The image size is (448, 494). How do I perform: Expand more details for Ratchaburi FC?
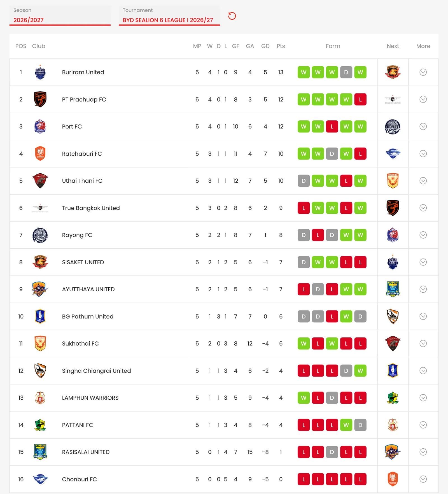coord(423,153)
